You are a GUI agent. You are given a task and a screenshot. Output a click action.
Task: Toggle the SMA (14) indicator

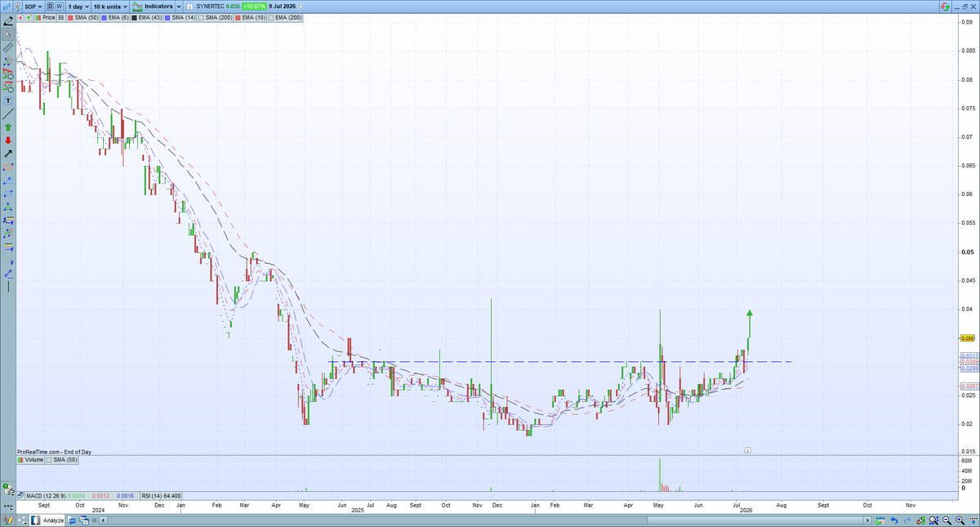point(180,18)
